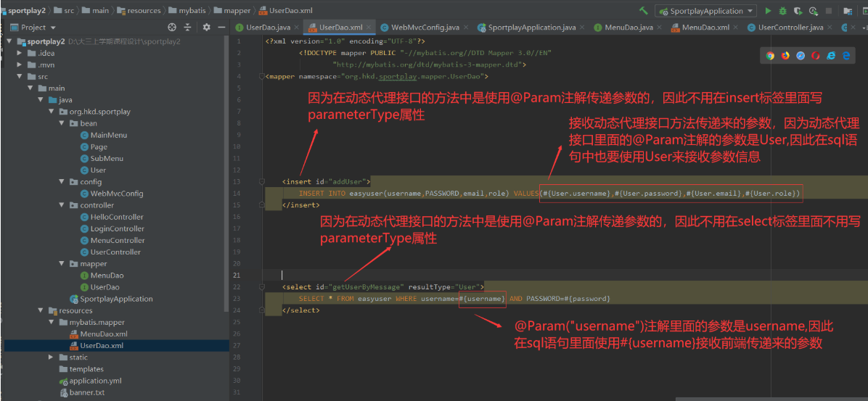
Task: Select MenuController in project tree
Action: point(112,240)
